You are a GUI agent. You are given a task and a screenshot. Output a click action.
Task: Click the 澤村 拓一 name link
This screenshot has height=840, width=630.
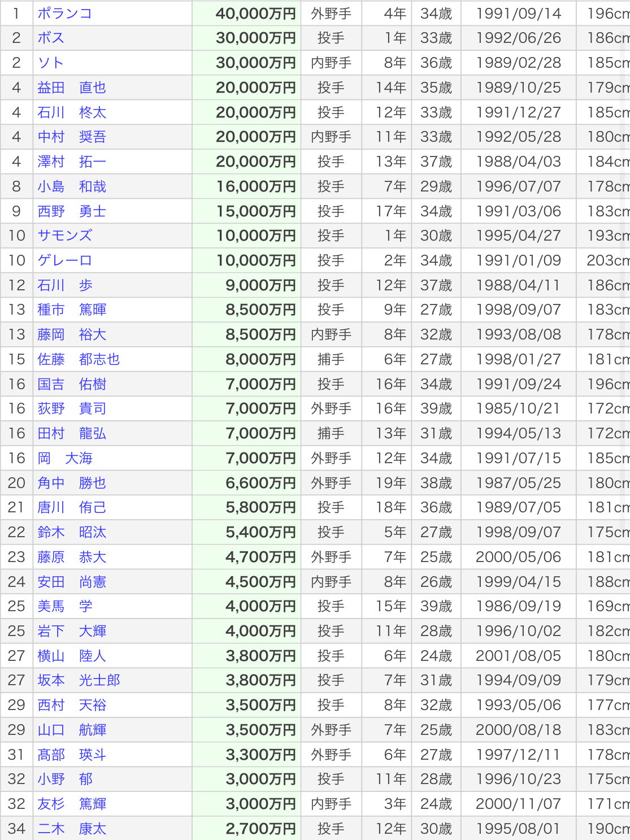[72, 162]
